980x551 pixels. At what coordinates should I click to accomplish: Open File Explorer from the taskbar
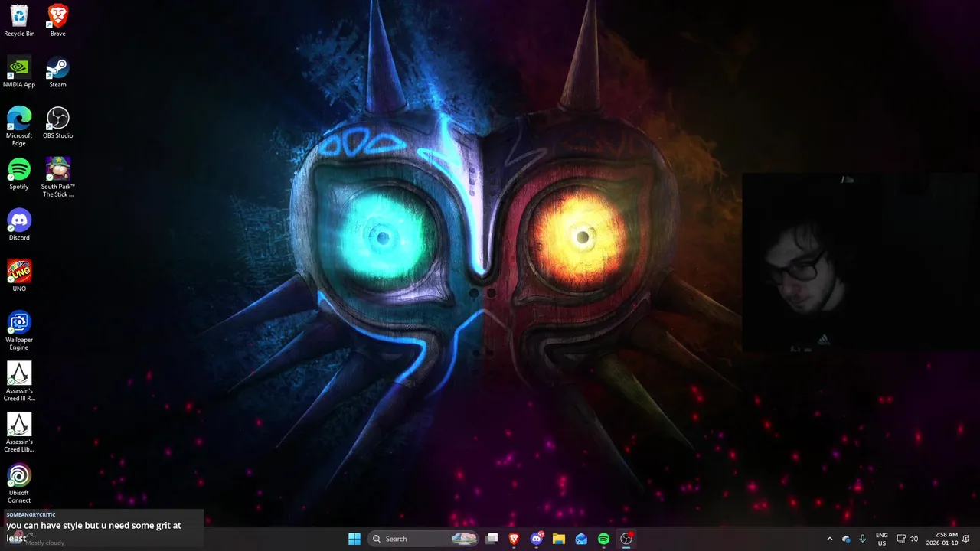point(559,539)
